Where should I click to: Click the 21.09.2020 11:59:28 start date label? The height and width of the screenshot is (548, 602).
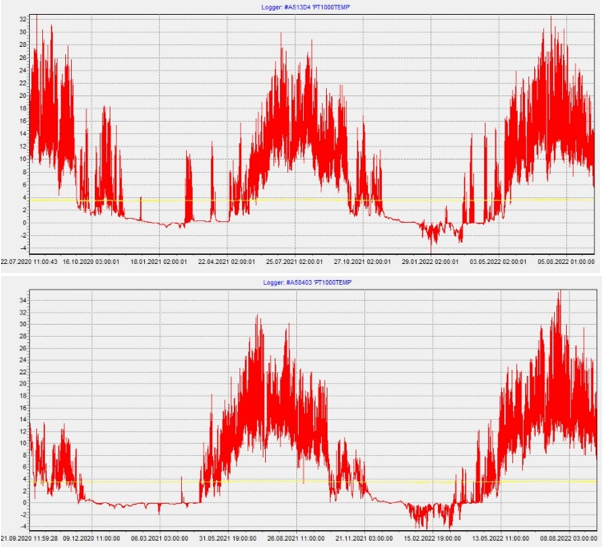click(x=30, y=537)
